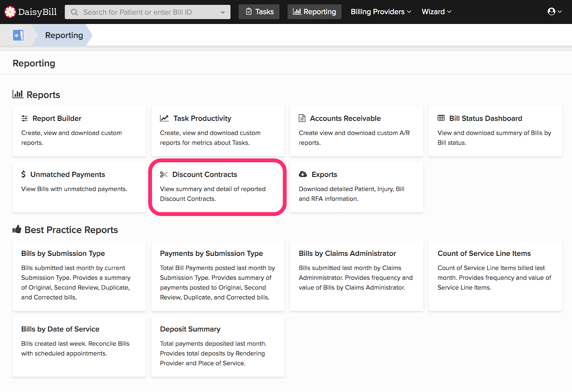572x392 pixels.
Task: Click the Bill Status Dashboard table icon
Action: pos(441,118)
